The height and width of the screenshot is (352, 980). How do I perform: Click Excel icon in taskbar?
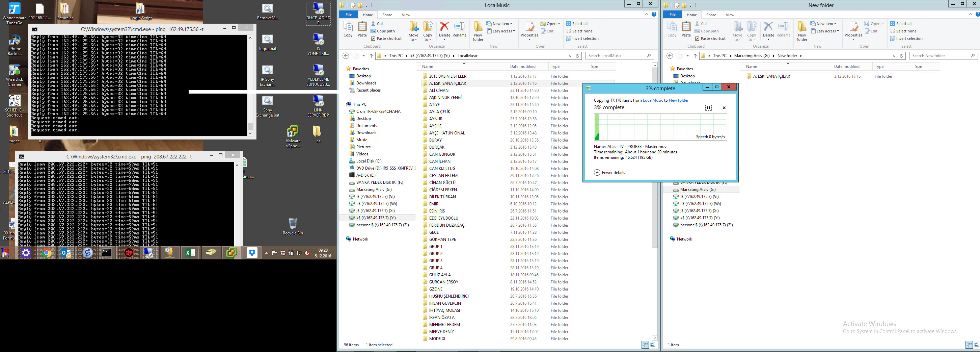click(190, 253)
